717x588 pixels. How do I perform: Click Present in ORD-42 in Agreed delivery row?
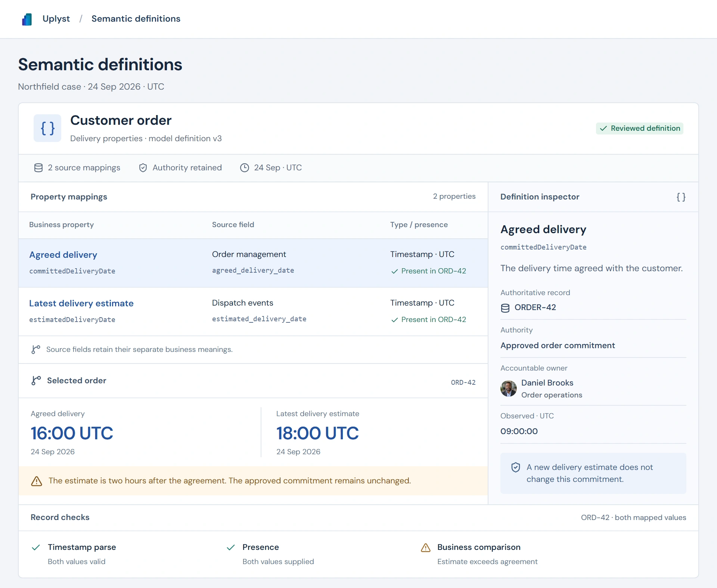(434, 271)
